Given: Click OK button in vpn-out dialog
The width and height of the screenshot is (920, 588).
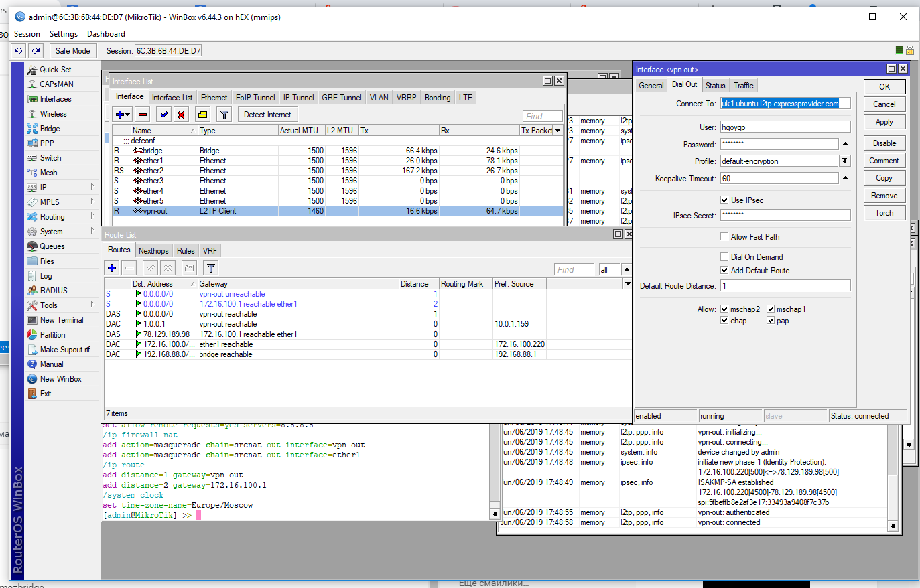Looking at the screenshot, I should pyautogui.click(x=884, y=86).
